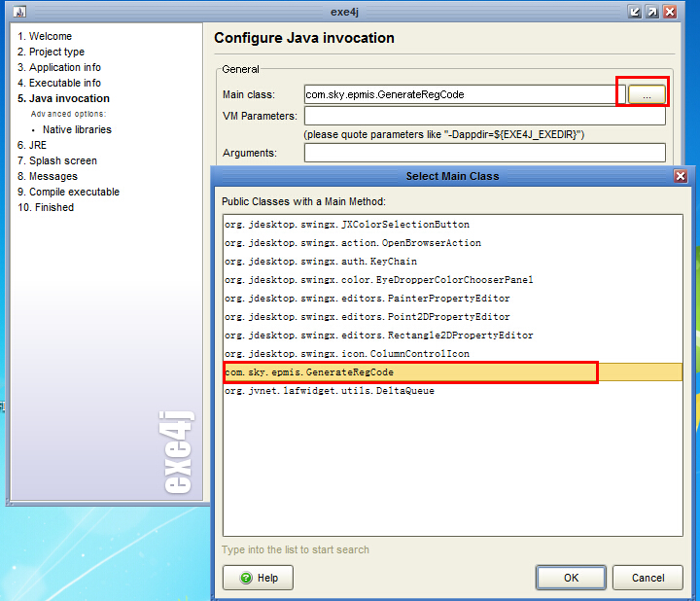Maximize the exe4j window
This screenshot has height=601, width=700.
tap(652, 11)
